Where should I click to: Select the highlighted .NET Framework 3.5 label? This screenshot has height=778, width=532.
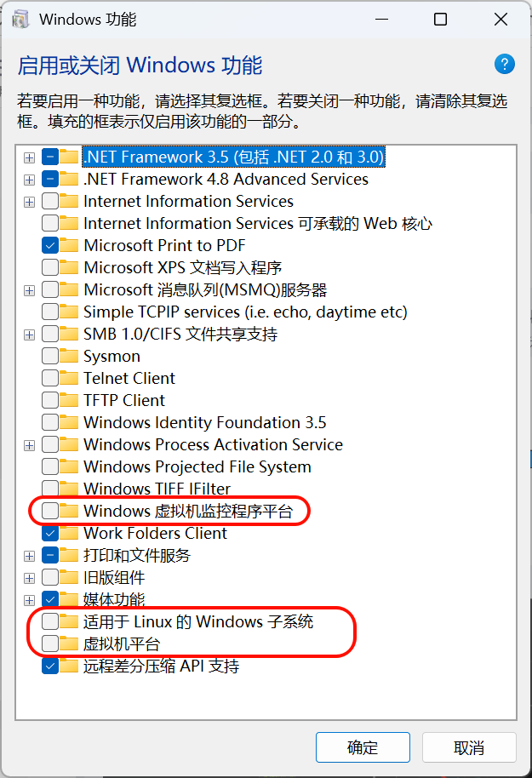234,157
